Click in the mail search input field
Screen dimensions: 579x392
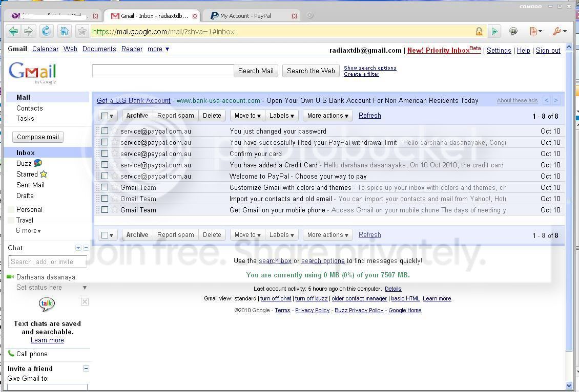coord(163,71)
